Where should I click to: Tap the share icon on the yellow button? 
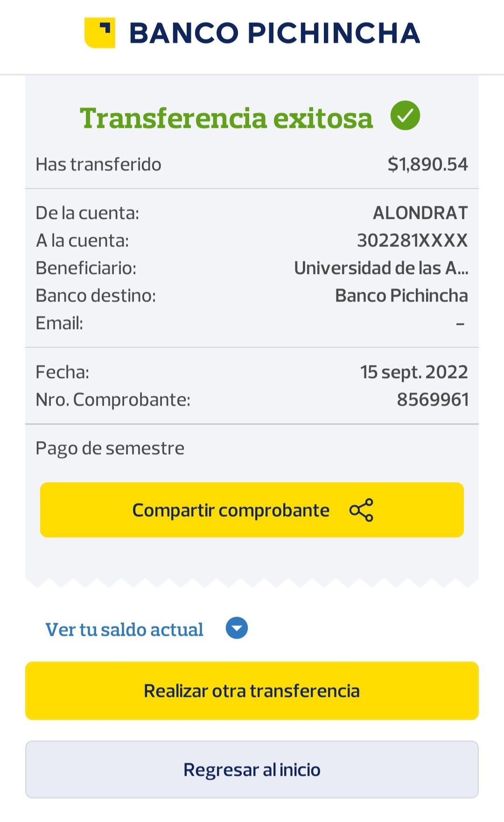[361, 510]
